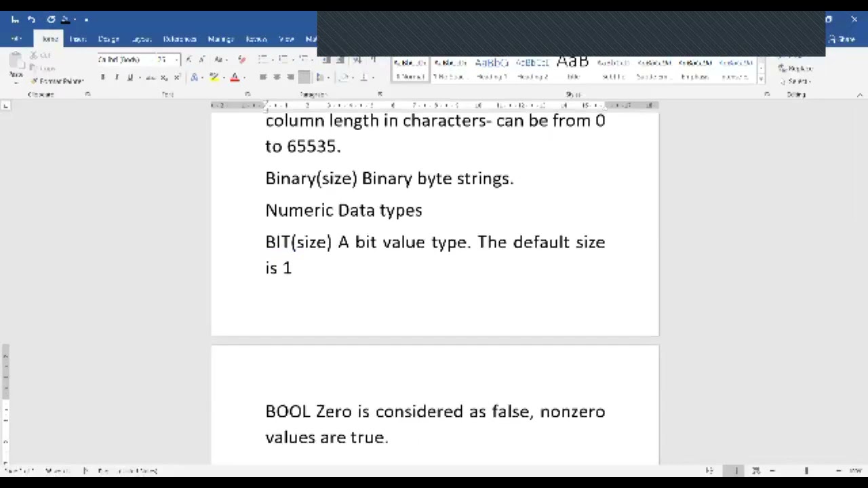Click the Decrease Indent icon
Screen dimensions: 868x488
[325, 60]
